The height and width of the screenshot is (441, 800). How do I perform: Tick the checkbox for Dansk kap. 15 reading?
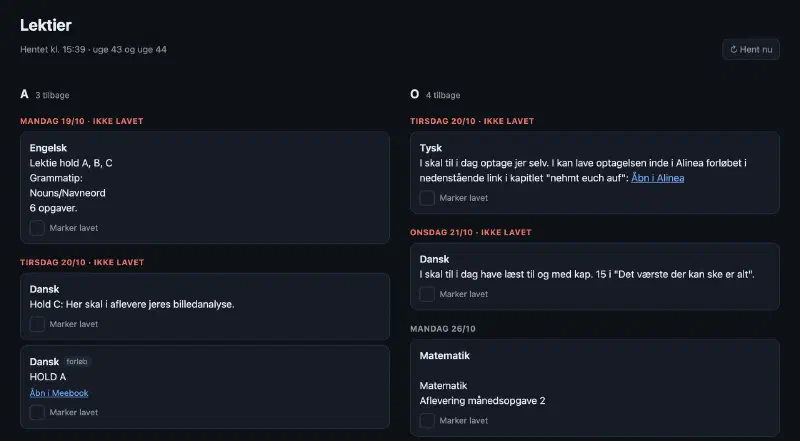(x=427, y=294)
